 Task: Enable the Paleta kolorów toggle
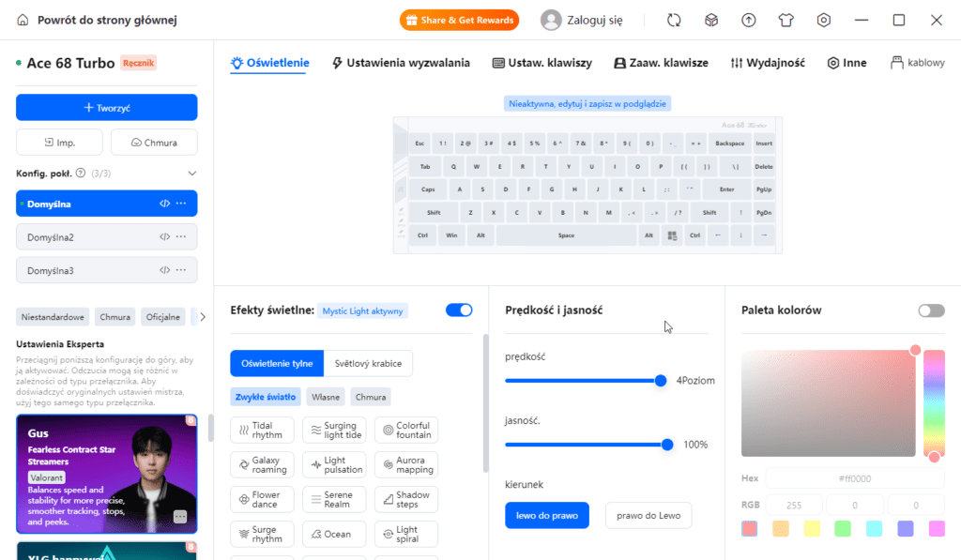point(931,310)
